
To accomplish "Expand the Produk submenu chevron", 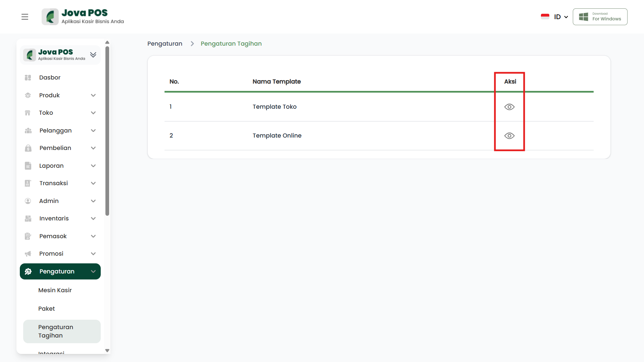I will click(x=93, y=95).
